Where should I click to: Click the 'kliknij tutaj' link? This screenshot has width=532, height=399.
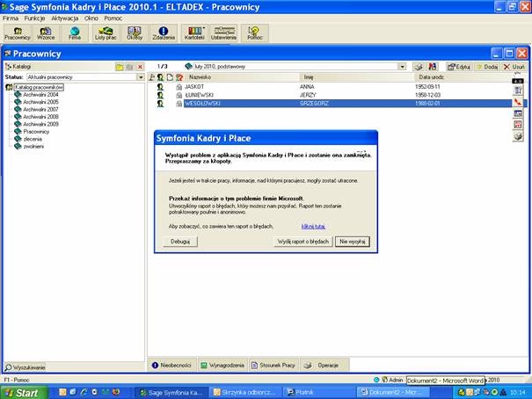(x=313, y=226)
